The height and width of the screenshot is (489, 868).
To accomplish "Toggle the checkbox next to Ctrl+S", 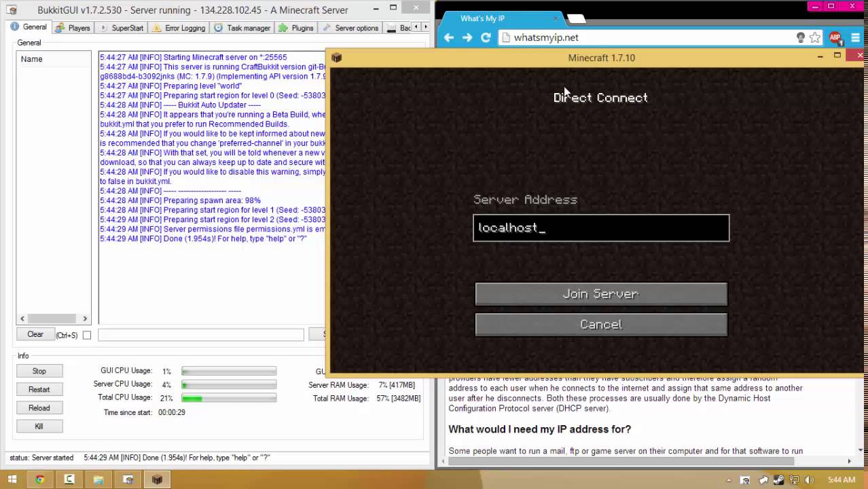I will (x=86, y=335).
